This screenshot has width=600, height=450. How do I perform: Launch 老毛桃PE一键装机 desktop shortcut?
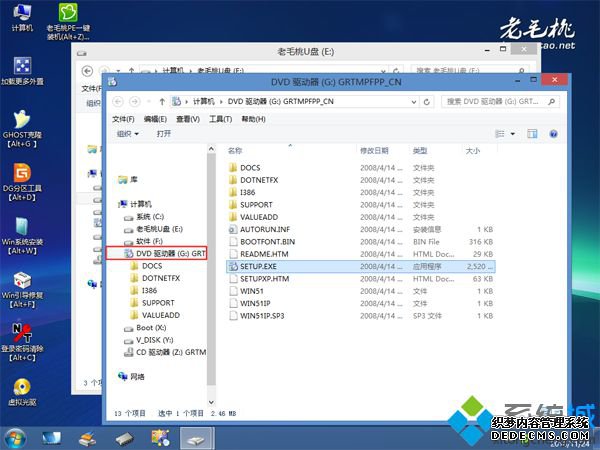point(68,21)
